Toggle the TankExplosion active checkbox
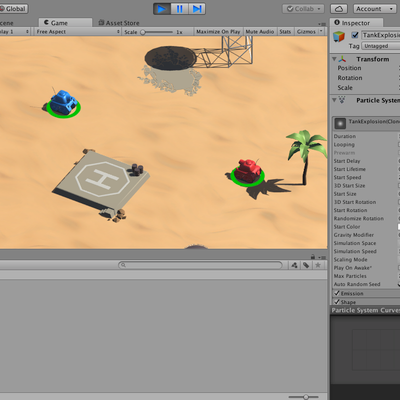 click(355, 35)
